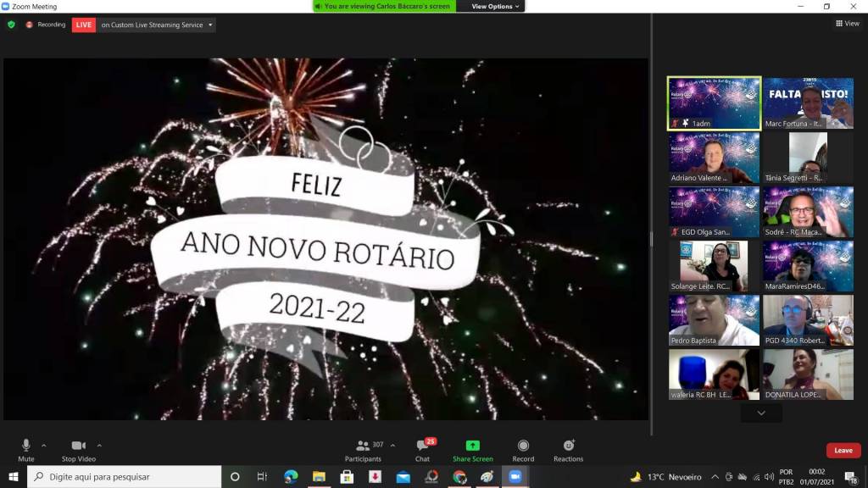Stop the video camera
The height and width of the screenshot is (488, 868).
tap(79, 448)
